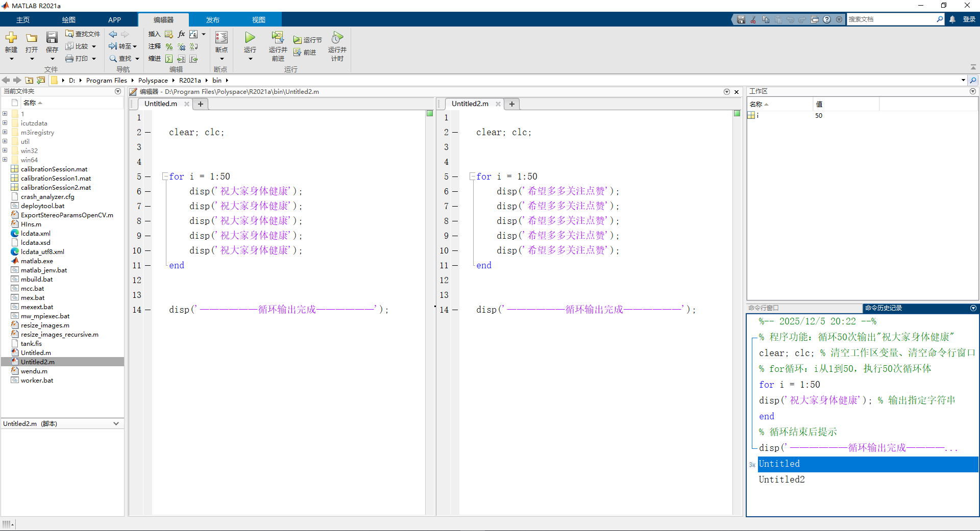The width and height of the screenshot is (980, 531).
Task: Switch to the 视图 (View) tab
Action: pyautogui.click(x=259, y=20)
